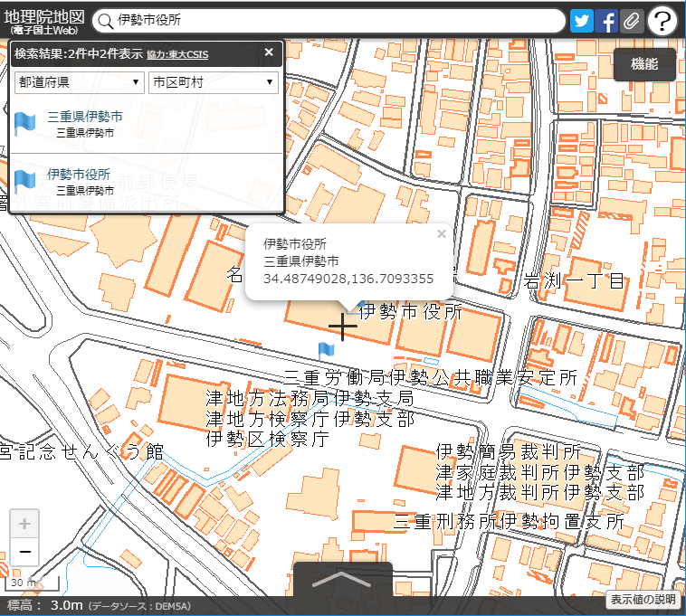Click the 30 m scale bar
Screen dimensions: 686x616
tap(32, 583)
